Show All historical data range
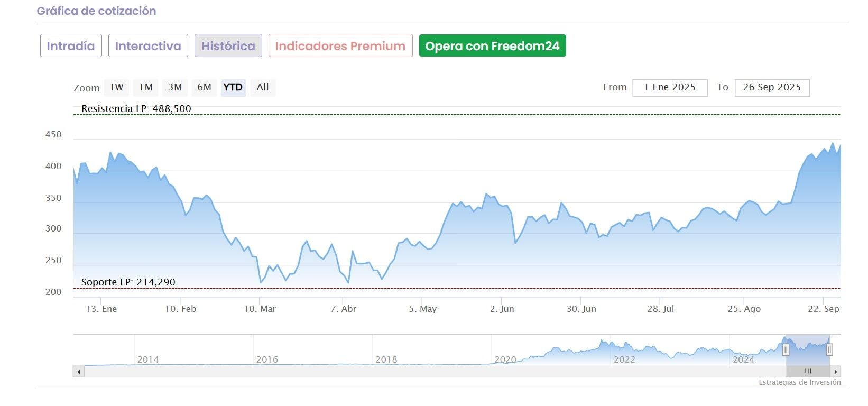Viewport: 868px width, 406px height. [263, 87]
